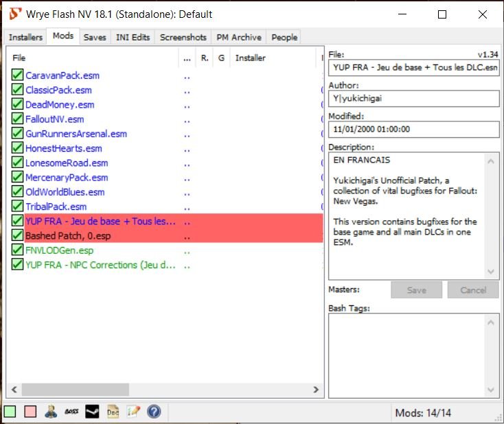
Task: Toggle FNVLODGen.esp checkbox
Action: pos(17,250)
